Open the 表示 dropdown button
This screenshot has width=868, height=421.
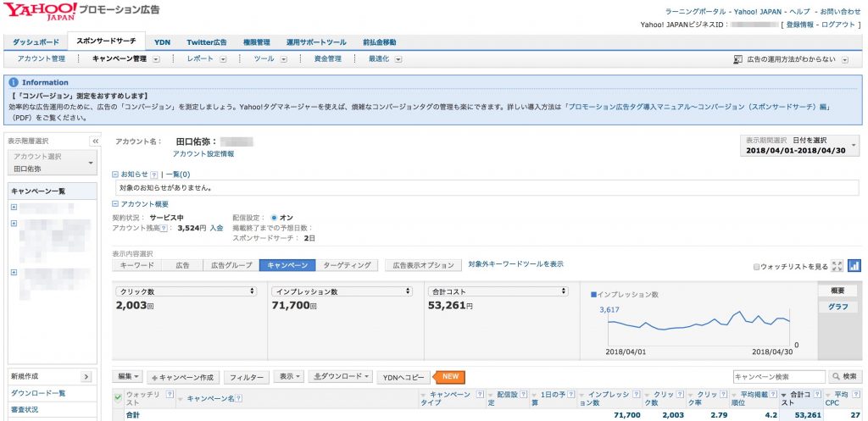click(x=288, y=377)
